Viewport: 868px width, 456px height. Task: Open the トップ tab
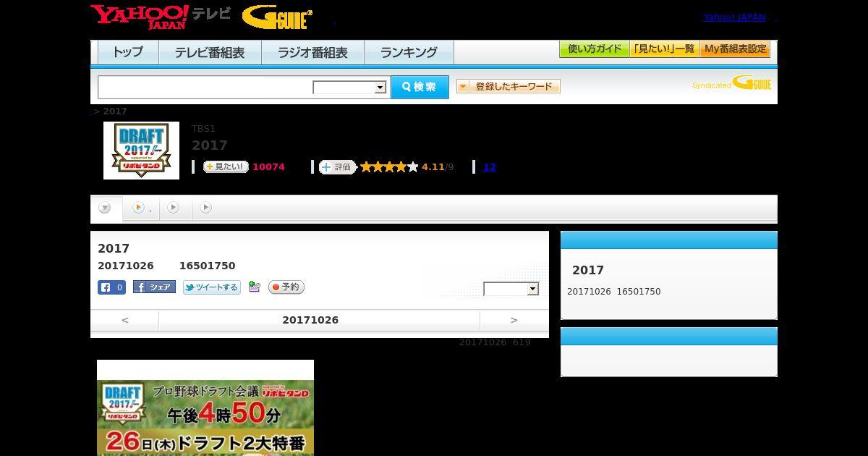pyautogui.click(x=128, y=52)
